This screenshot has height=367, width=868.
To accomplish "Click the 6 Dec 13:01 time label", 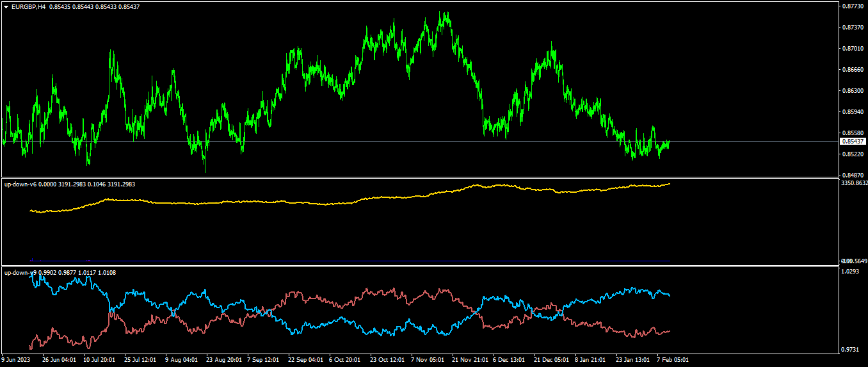I will coord(510,360).
